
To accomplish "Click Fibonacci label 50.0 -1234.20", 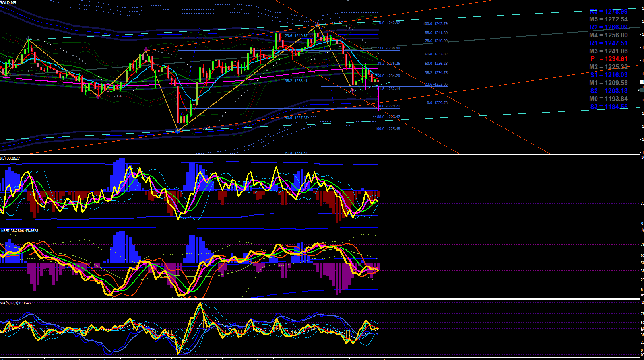I will point(388,76).
